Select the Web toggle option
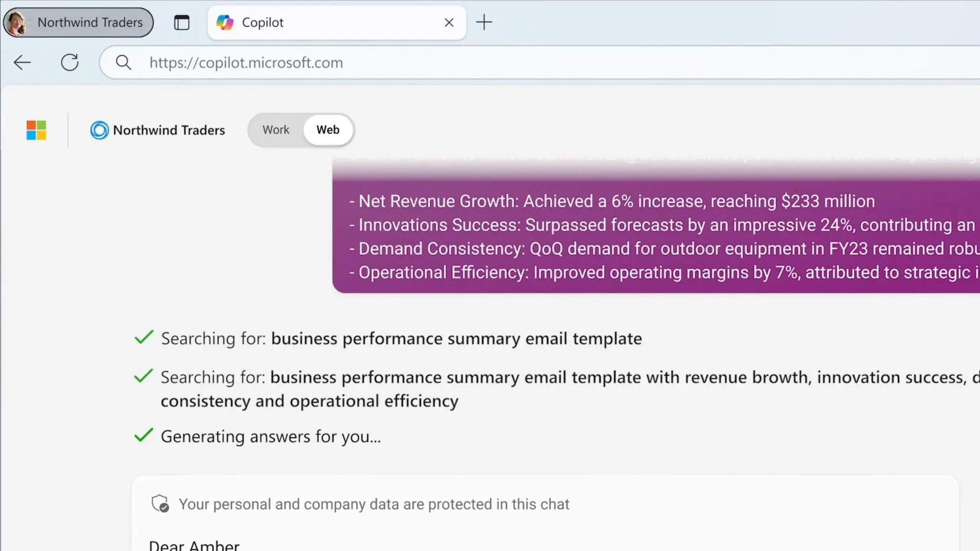The width and height of the screenshot is (980, 551). (328, 130)
